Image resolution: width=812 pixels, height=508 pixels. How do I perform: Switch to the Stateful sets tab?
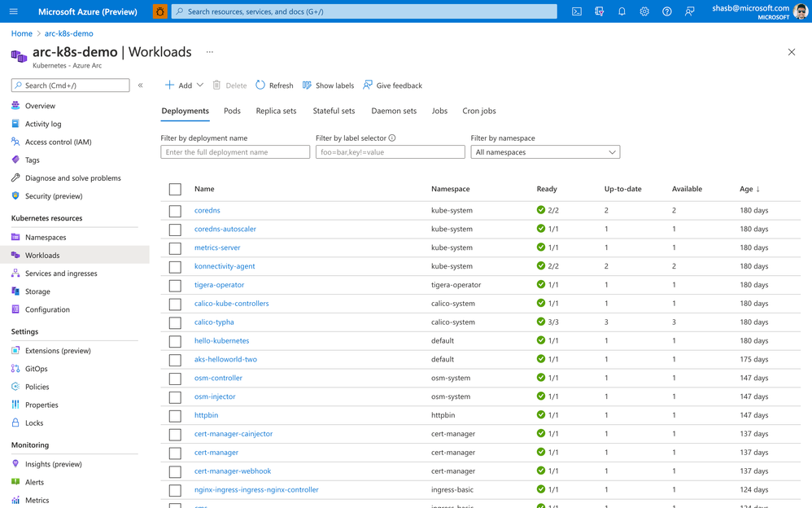point(334,111)
